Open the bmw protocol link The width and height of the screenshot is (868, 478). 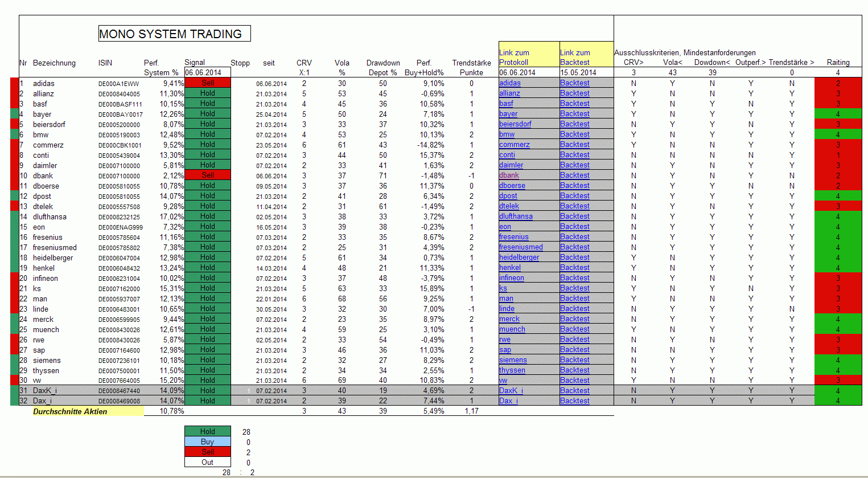coord(507,134)
